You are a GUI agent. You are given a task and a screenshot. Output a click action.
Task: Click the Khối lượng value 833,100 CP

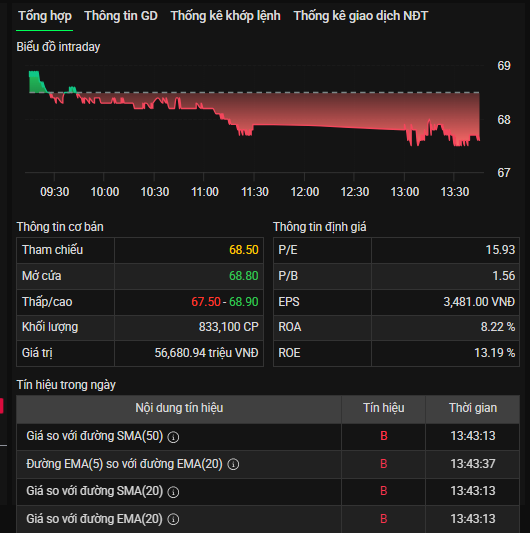tap(228, 327)
